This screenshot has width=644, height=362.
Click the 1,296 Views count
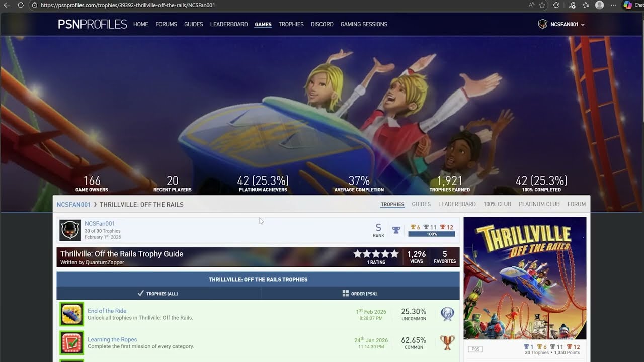tap(417, 257)
